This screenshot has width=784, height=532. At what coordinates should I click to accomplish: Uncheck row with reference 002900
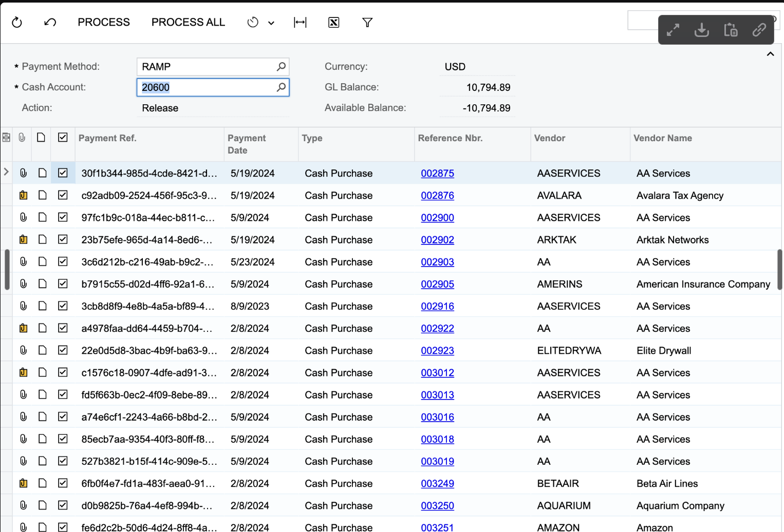[x=63, y=217]
